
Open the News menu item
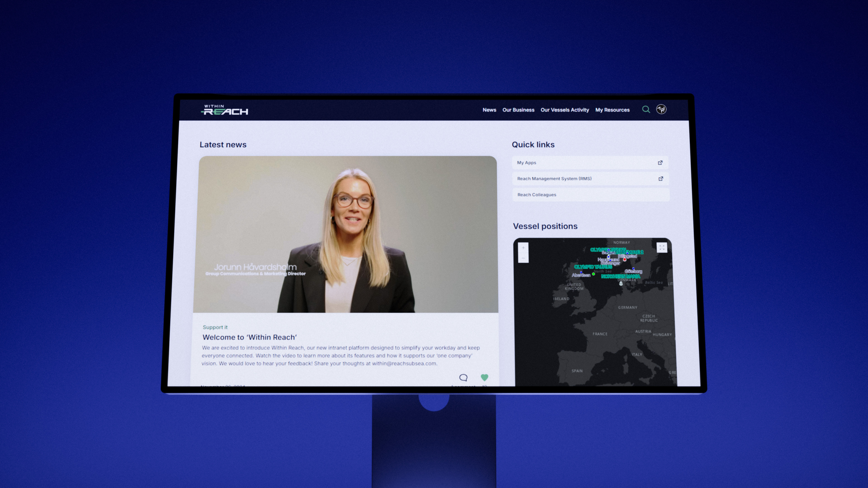(x=489, y=110)
